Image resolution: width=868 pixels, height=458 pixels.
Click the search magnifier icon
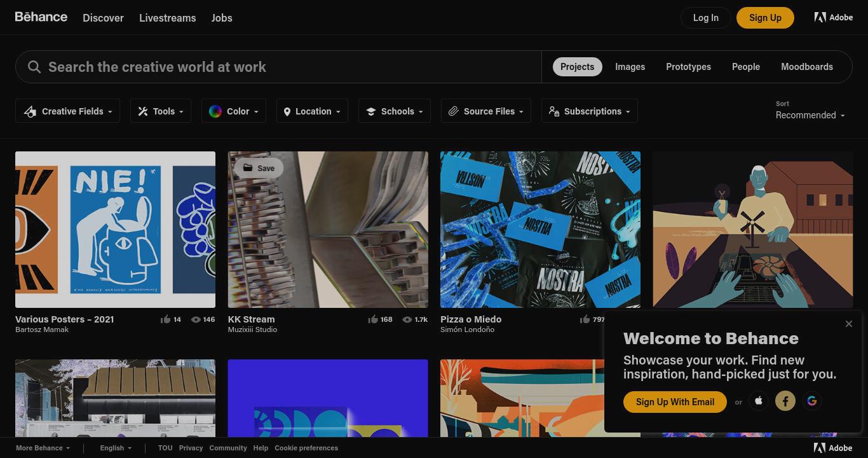[x=34, y=67]
